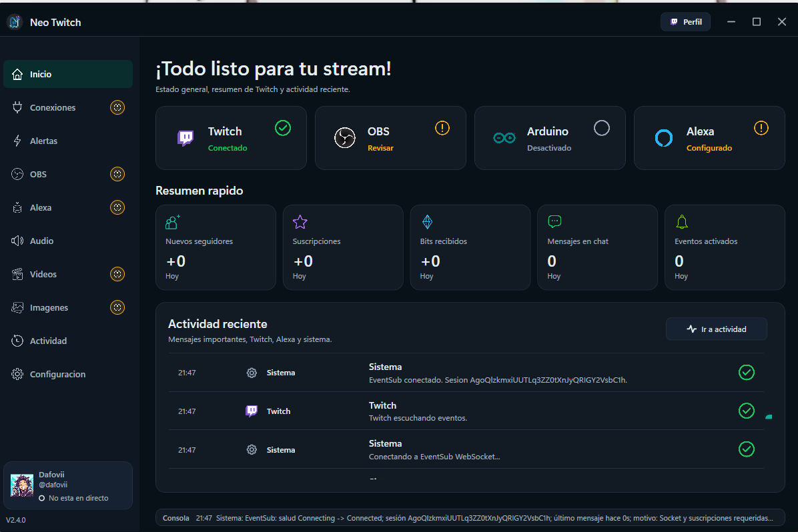The width and height of the screenshot is (798, 532).
Task: Open Configuracion settings
Action: 67,374
